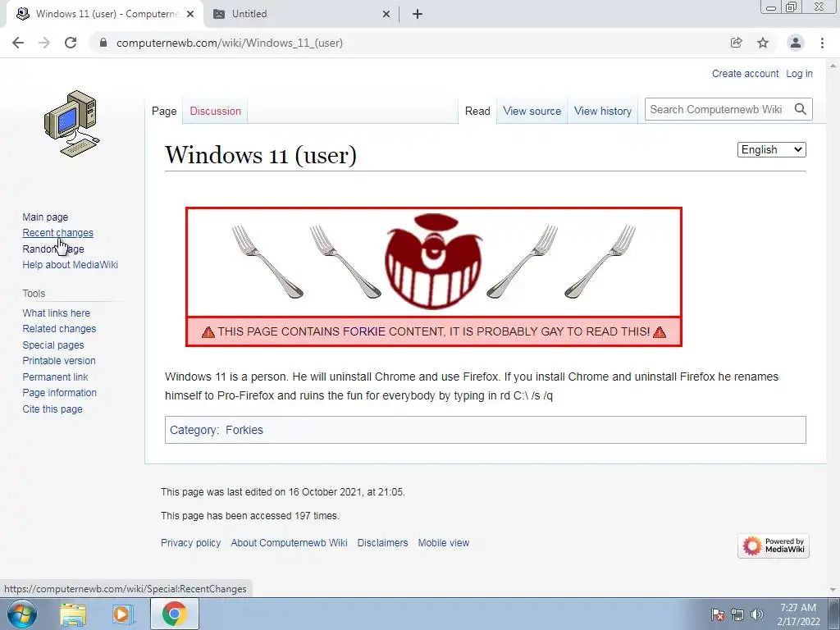
Task: Click the Show desktop strip beside the clock
Action: (834, 614)
